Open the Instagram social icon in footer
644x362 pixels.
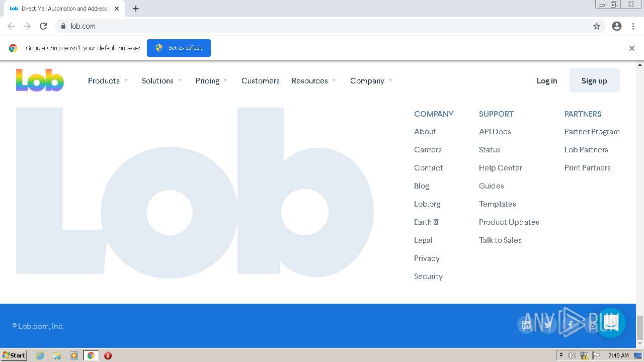(x=593, y=325)
